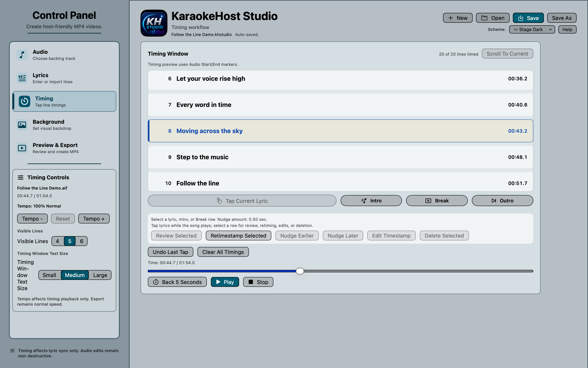Click the playback position slider thumb

click(x=300, y=271)
